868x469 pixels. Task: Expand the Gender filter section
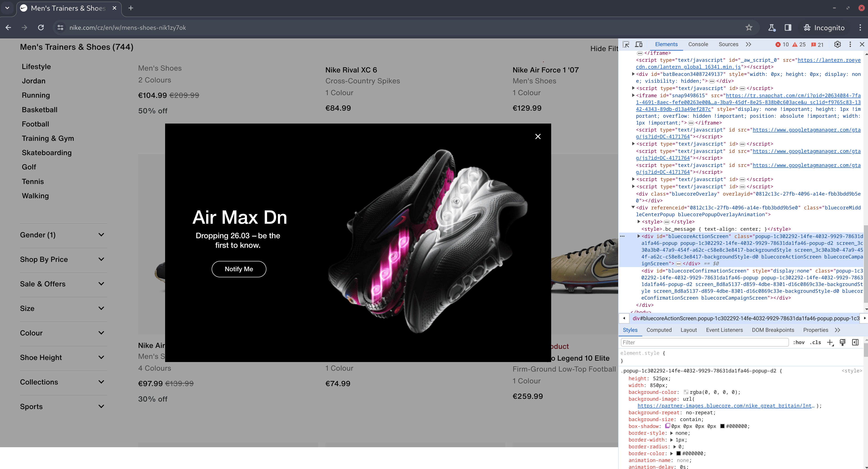click(101, 235)
